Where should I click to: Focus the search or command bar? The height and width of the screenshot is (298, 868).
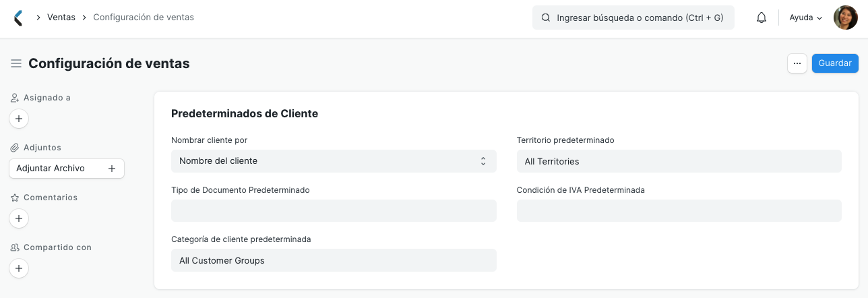633,18
